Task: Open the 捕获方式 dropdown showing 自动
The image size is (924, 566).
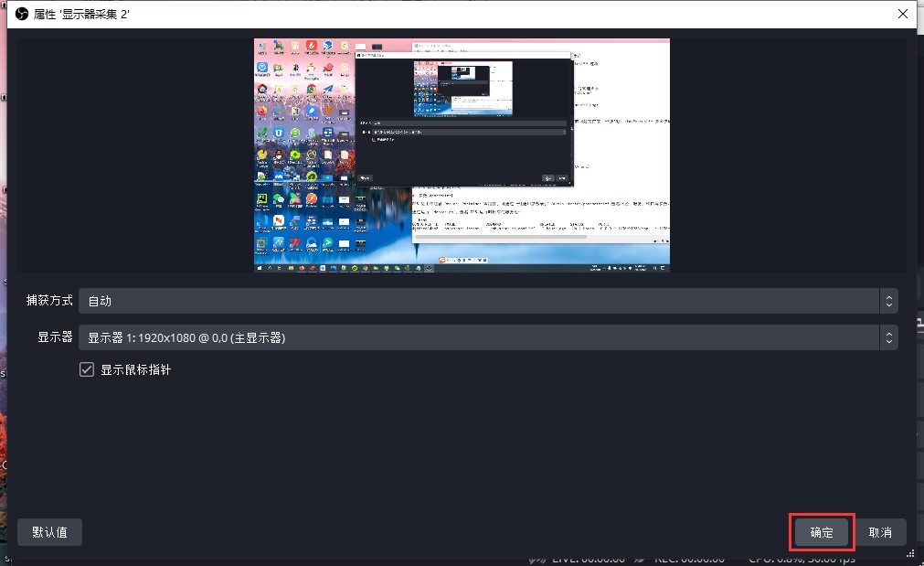Action: pyautogui.click(x=475, y=301)
